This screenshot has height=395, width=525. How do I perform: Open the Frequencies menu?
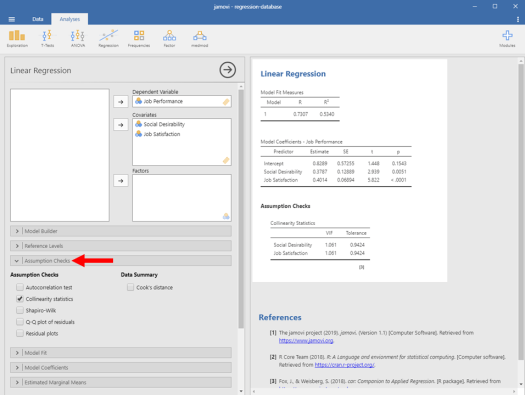pos(139,38)
